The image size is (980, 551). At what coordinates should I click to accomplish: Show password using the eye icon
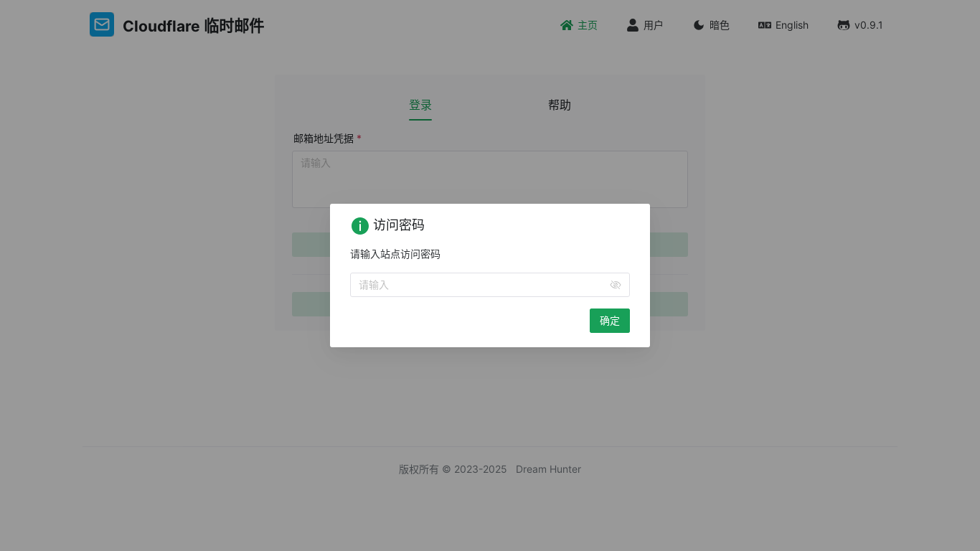coord(615,285)
